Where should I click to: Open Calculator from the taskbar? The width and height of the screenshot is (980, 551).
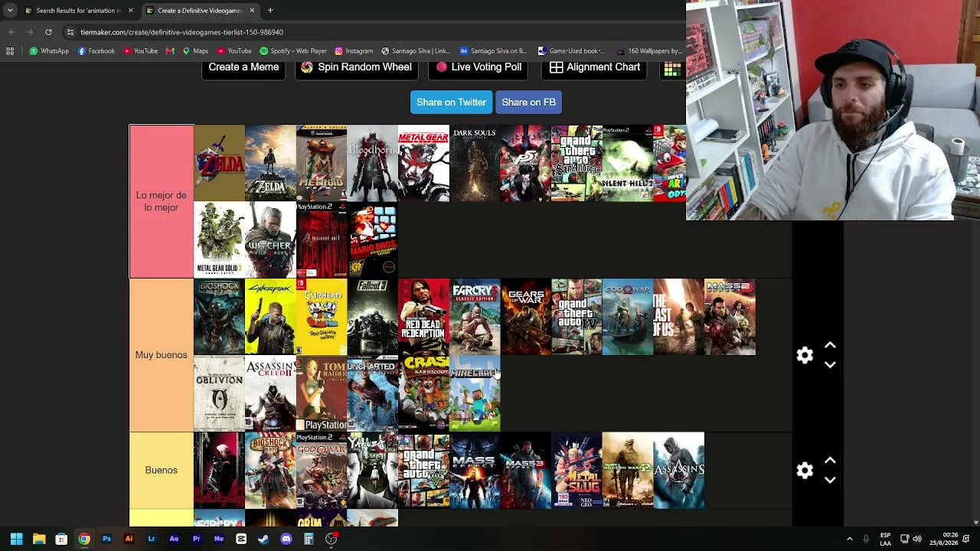click(x=309, y=540)
